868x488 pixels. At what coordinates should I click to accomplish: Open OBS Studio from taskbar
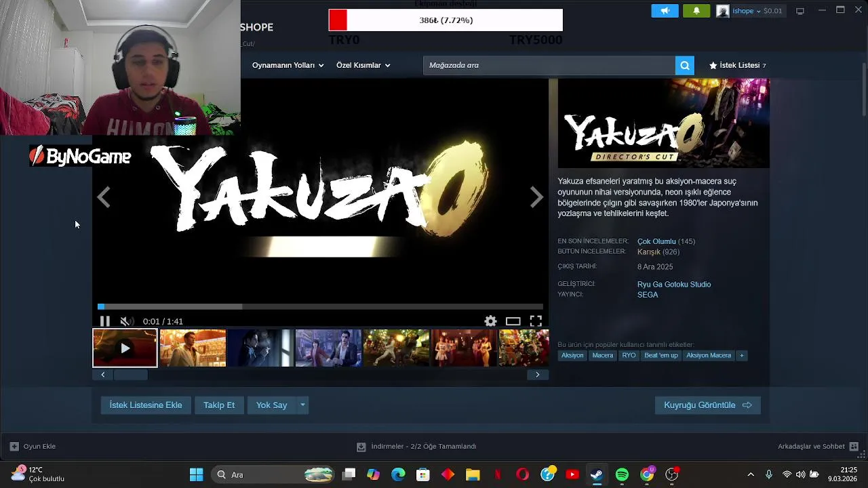(671, 474)
